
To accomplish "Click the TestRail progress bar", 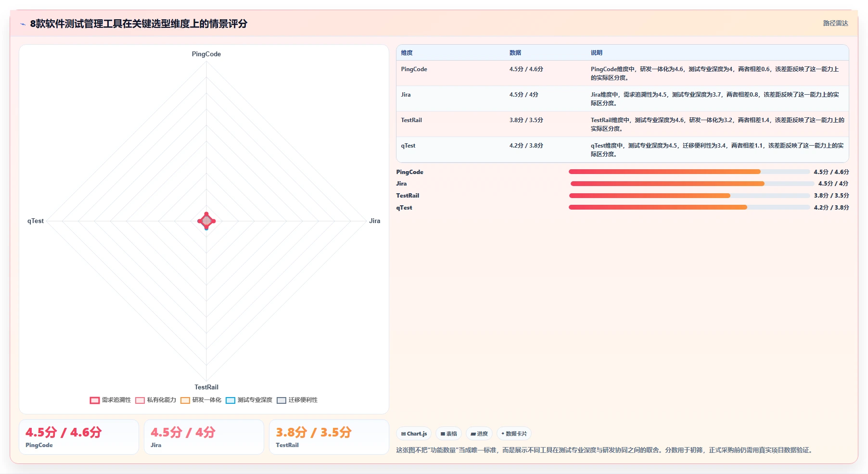I will click(x=689, y=196).
